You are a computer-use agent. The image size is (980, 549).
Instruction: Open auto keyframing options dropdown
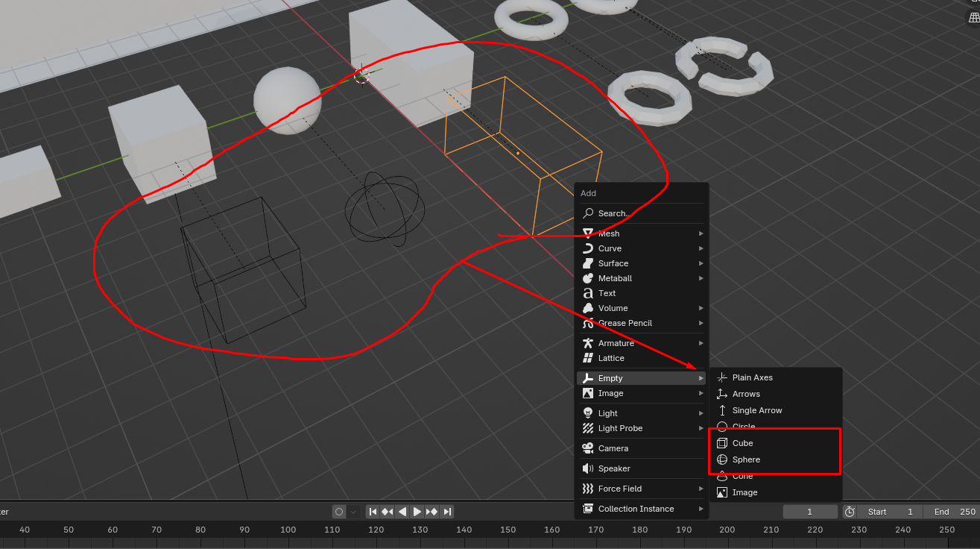353,512
